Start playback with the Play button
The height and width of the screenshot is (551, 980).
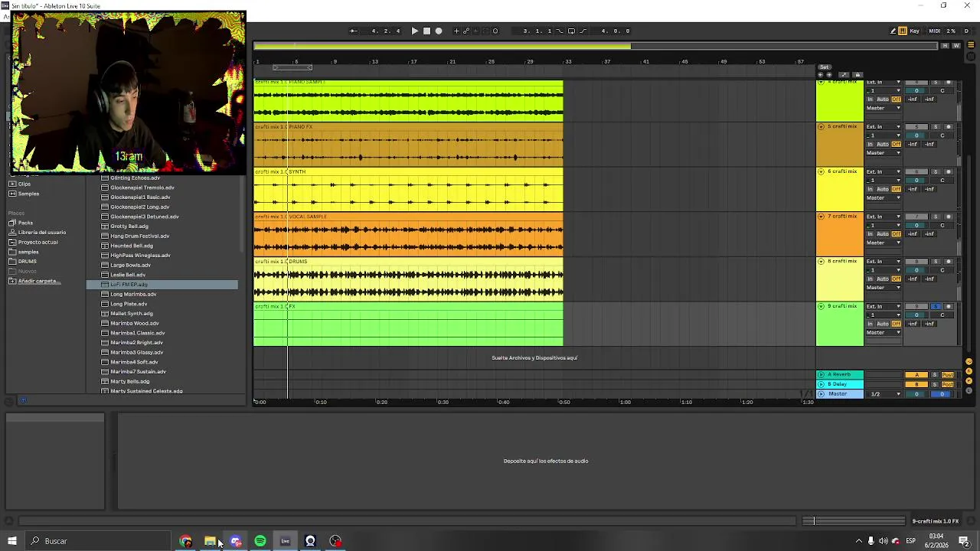tap(414, 31)
